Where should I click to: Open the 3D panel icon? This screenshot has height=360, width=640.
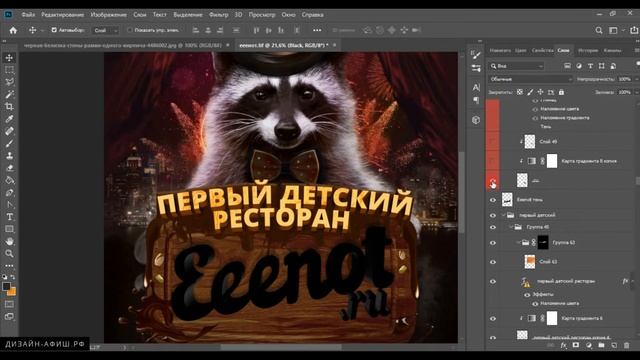point(476,120)
